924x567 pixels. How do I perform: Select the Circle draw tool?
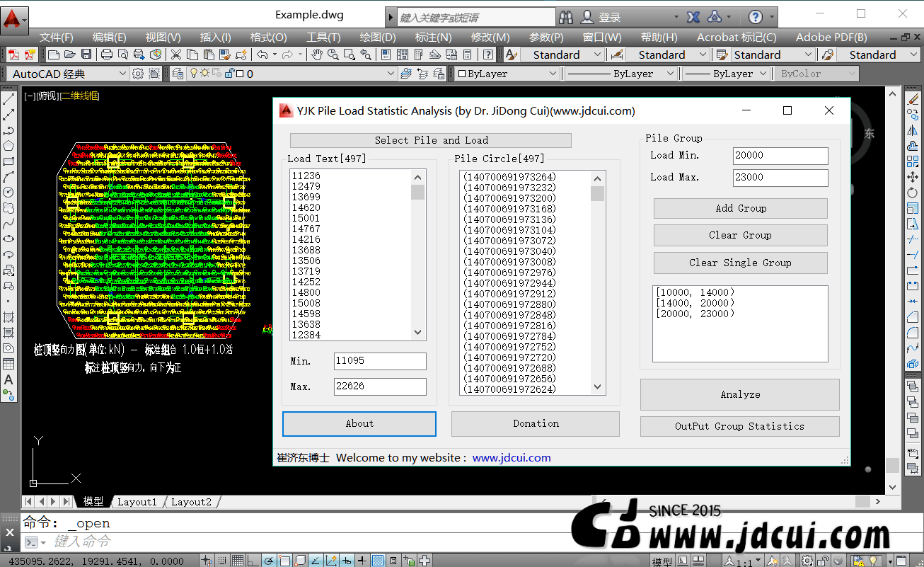pos(8,193)
